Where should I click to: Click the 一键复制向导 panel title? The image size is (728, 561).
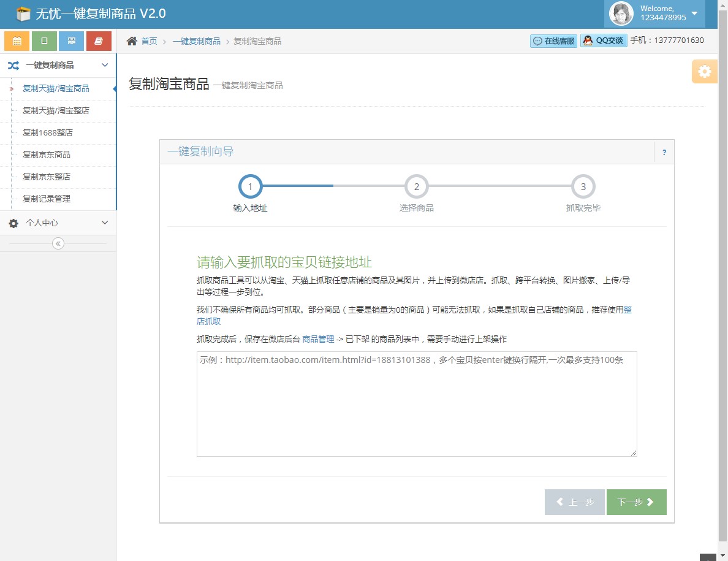pos(200,151)
